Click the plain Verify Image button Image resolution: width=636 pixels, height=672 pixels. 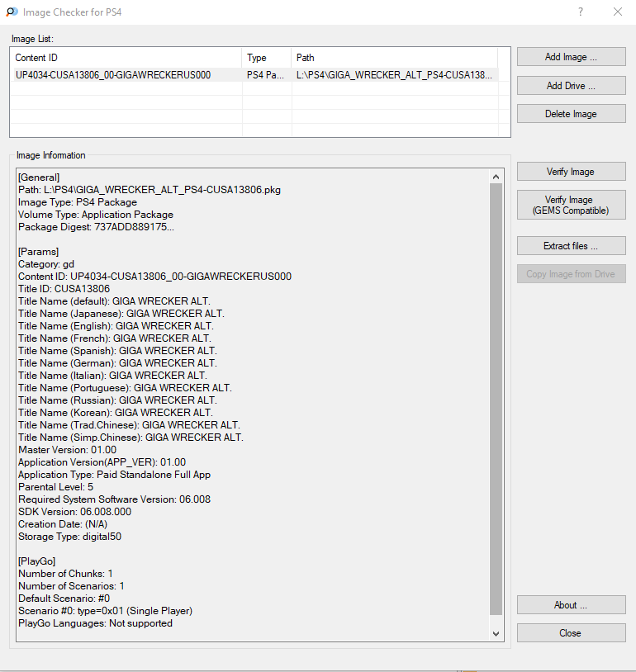(571, 172)
